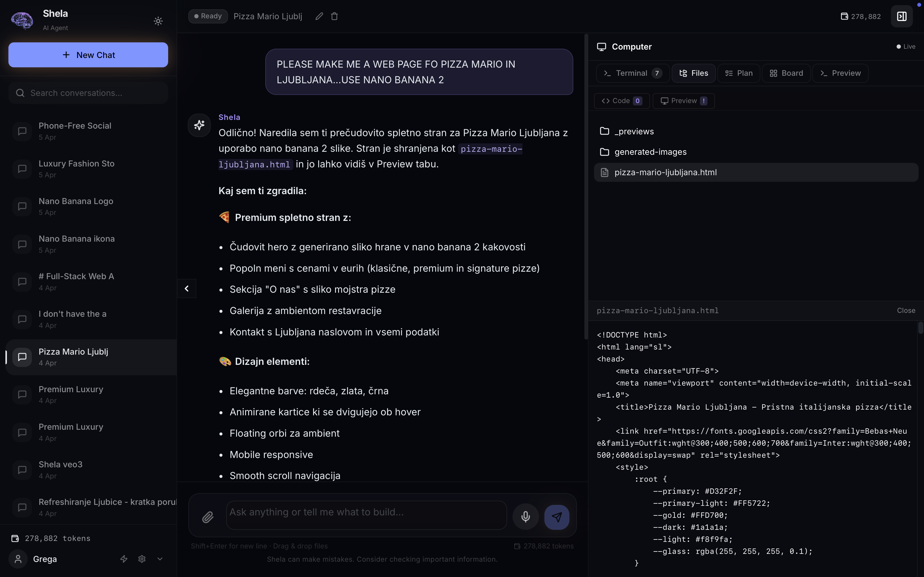The height and width of the screenshot is (577, 924).
Task: Close the pizza-mario-ljubljana.html code viewer
Action: coord(906,311)
